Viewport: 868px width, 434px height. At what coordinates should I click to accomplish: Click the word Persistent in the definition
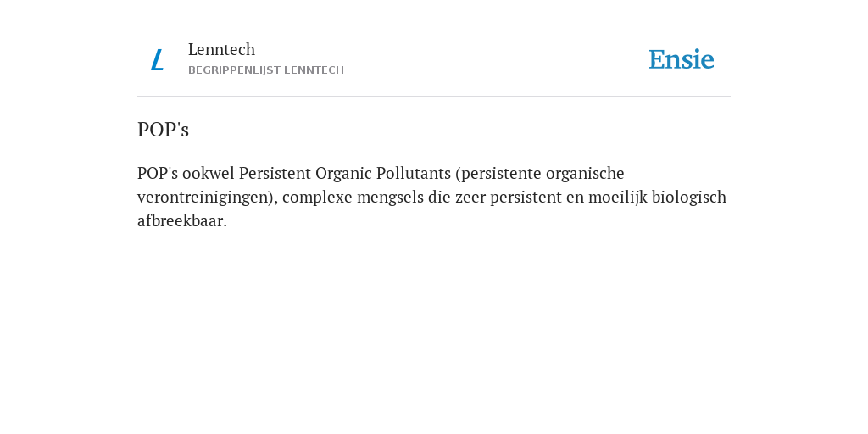tap(275, 173)
